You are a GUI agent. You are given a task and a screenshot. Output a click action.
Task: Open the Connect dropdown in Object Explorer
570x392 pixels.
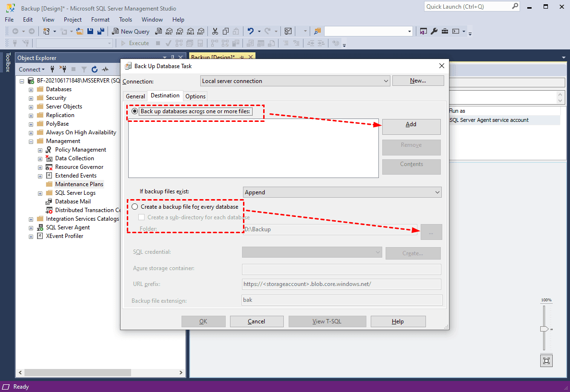tap(32, 69)
